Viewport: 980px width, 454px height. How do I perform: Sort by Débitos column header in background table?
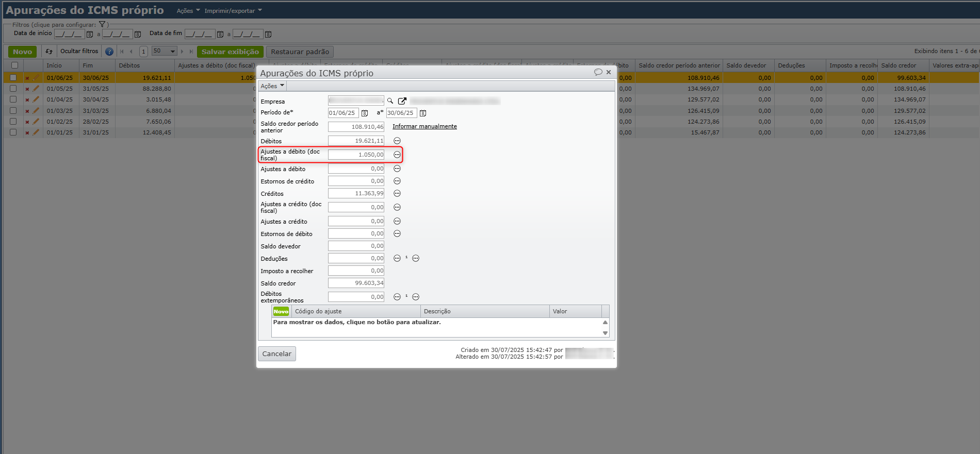pos(145,65)
